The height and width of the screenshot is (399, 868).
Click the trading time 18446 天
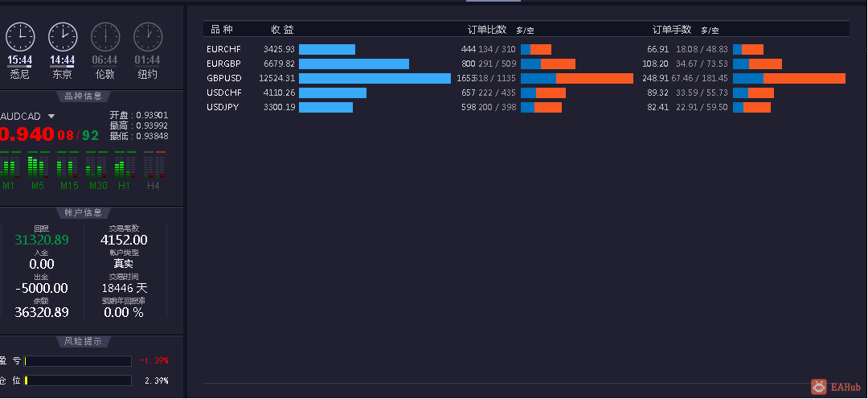[125, 288]
